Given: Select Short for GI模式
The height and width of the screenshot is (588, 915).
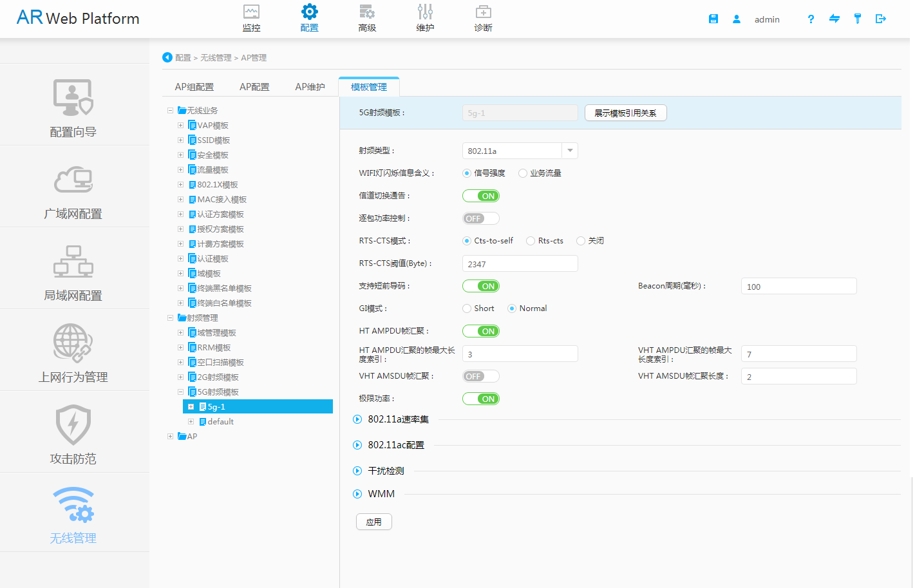Looking at the screenshot, I should (x=468, y=308).
